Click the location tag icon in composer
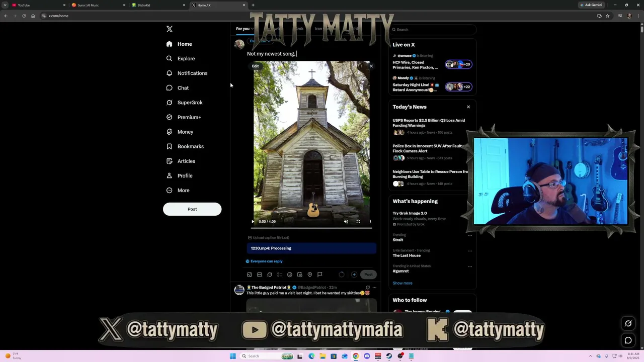The image size is (644, 362). click(x=310, y=275)
